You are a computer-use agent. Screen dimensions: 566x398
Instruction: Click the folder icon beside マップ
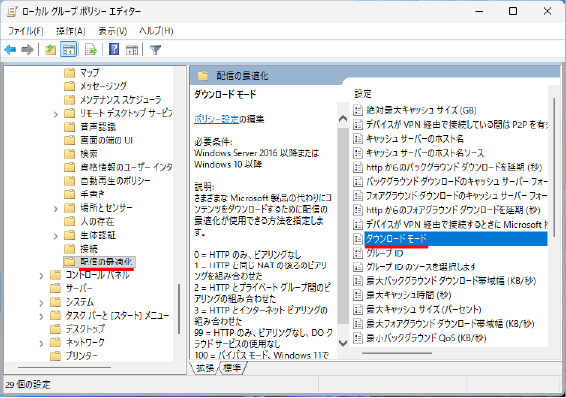69,73
